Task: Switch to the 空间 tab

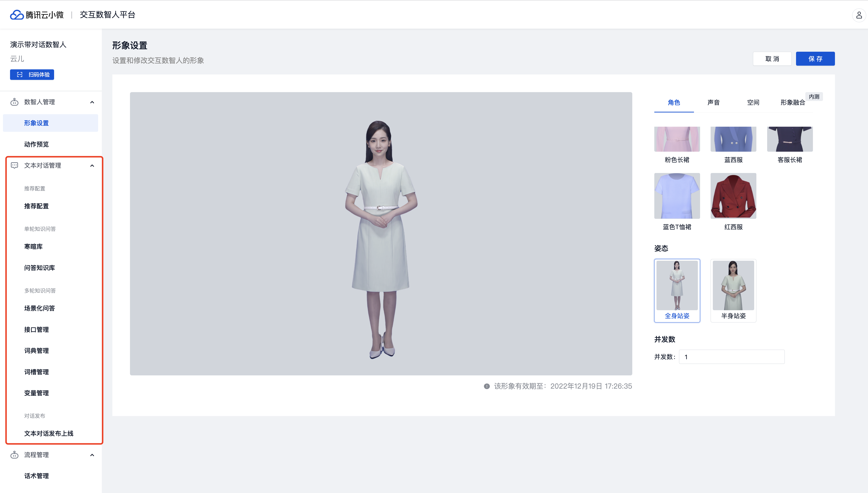Action: [x=753, y=102]
